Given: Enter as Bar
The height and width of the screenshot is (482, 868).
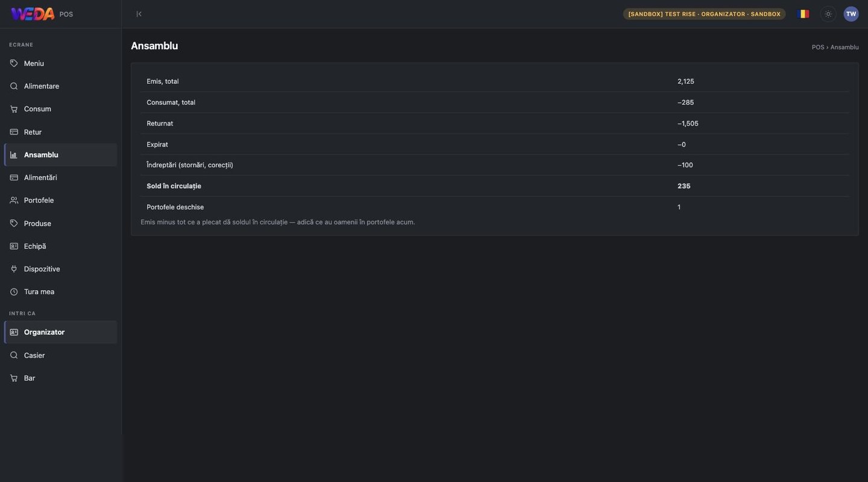Looking at the screenshot, I should point(60,378).
